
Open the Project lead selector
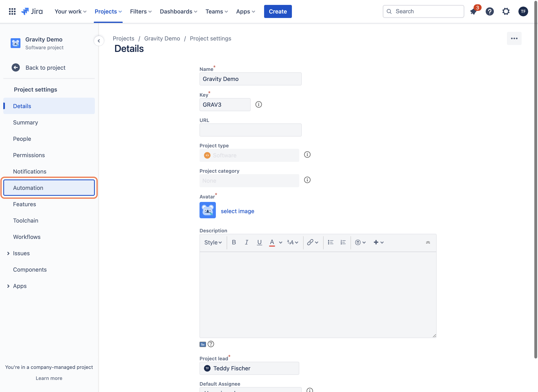[249, 368]
